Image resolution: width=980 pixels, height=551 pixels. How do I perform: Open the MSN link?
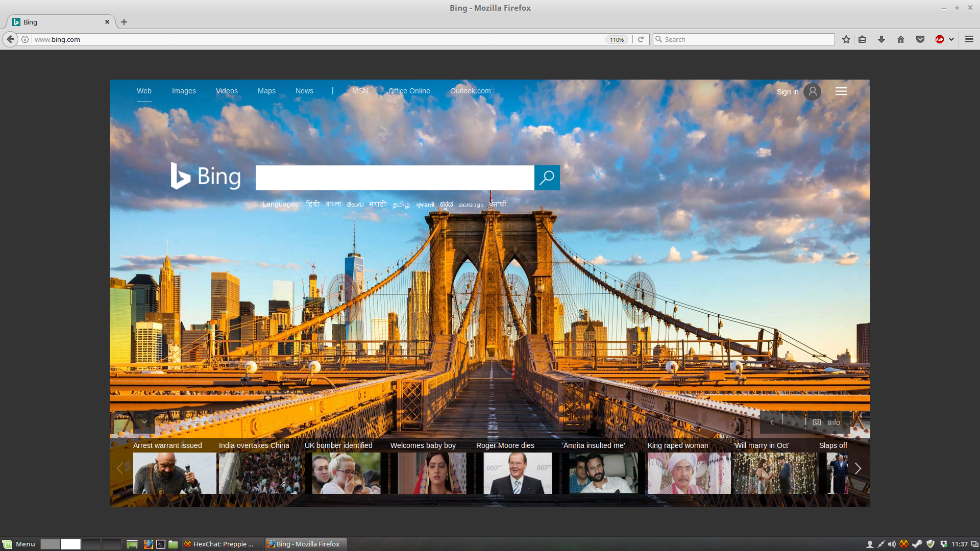[x=360, y=91]
